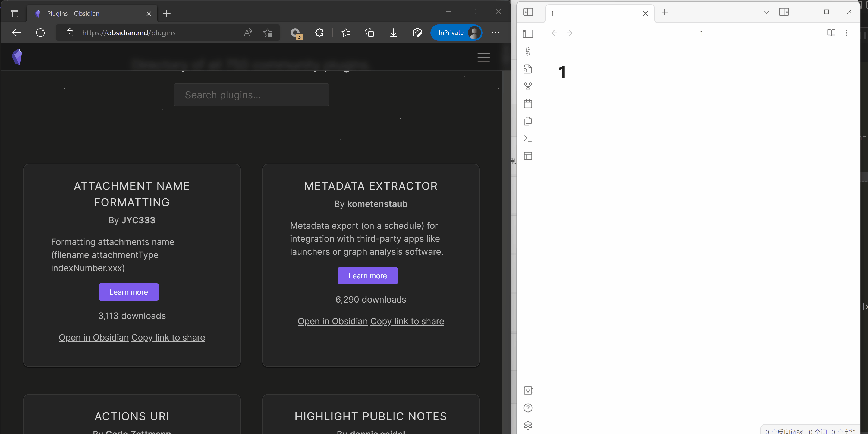Open Obsidian website hamburger menu
Viewport: 868px width, 434px height.
(x=483, y=57)
